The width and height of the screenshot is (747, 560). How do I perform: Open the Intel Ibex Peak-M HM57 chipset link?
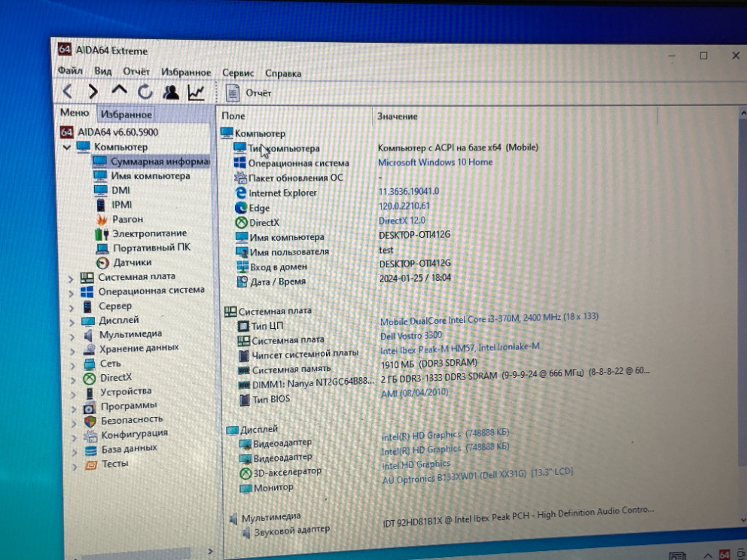click(x=460, y=348)
